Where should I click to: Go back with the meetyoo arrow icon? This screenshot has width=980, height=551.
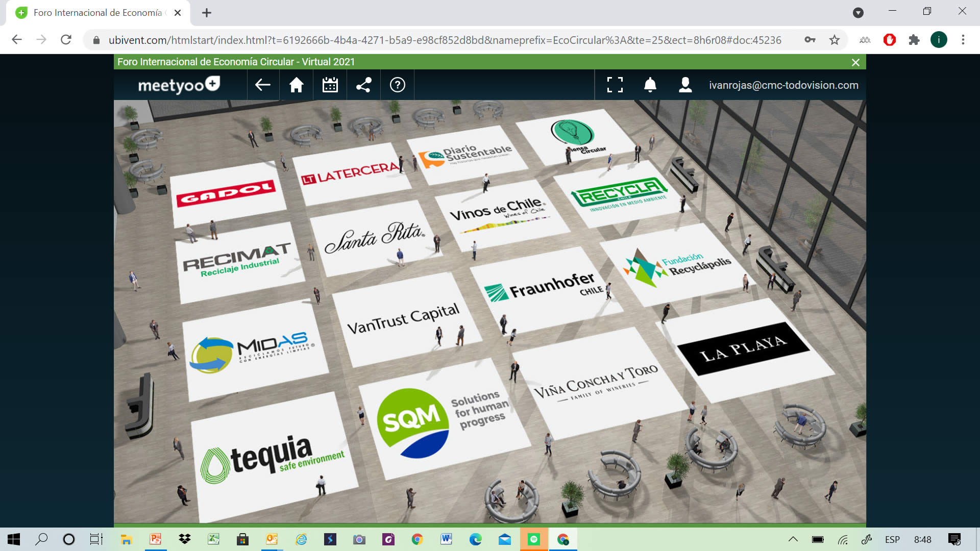click(x=263, y=85)
